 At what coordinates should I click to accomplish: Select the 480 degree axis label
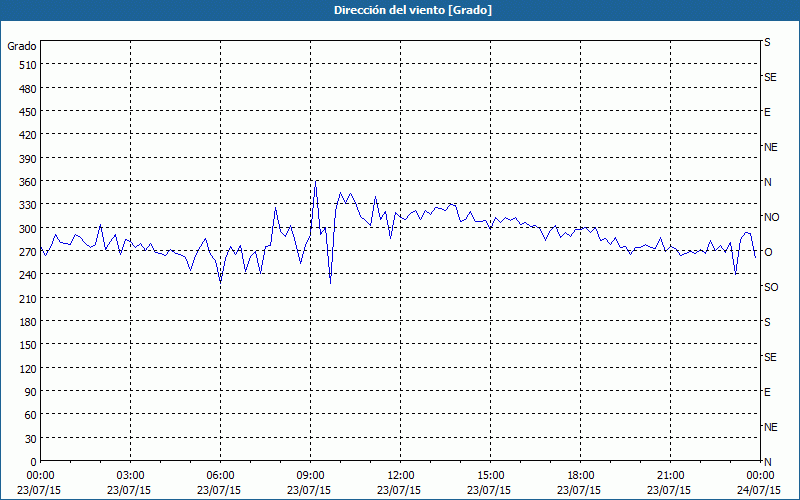click(x=28, y=89)
